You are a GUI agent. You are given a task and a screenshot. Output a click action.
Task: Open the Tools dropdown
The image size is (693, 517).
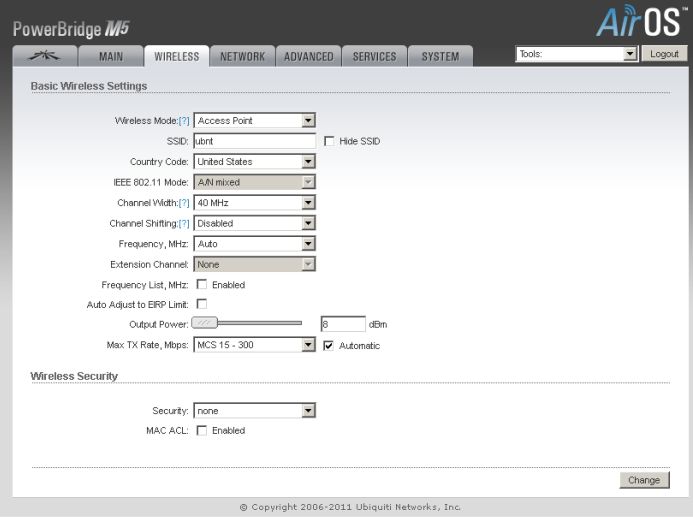tap(576, 54)
